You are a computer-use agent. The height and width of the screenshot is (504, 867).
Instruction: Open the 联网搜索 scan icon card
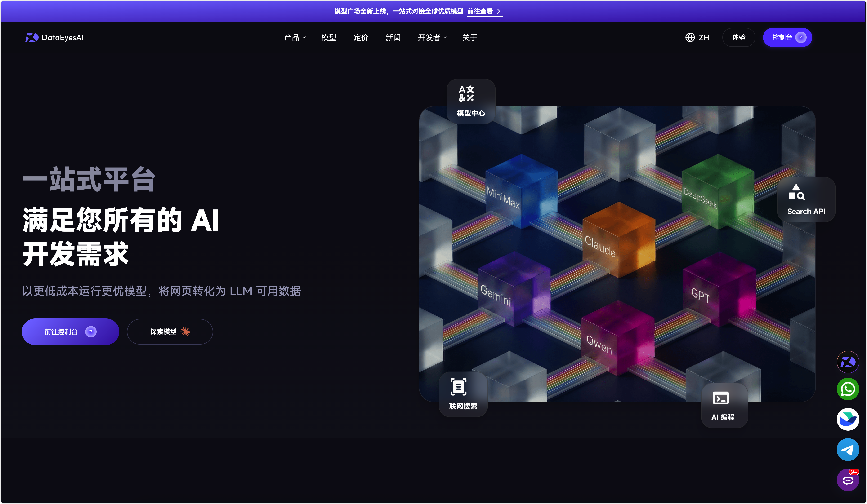(463, 394)
